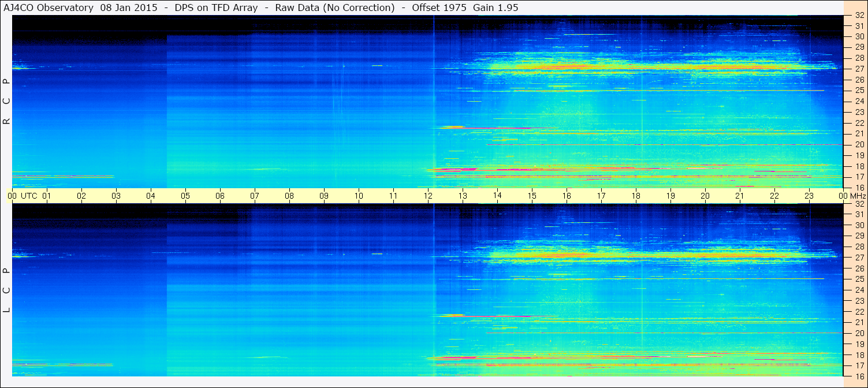Click the 25 MHz tick in LCP panel
This screenshot has width=868, height=388.
pyautogui.click(x=859, y=279)
